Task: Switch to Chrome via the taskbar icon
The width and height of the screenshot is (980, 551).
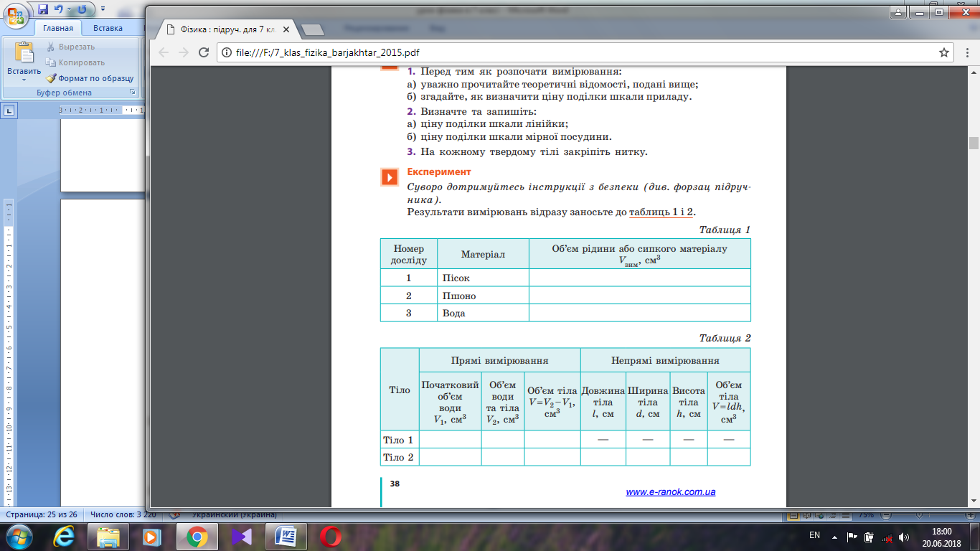Action: [197, 537]
